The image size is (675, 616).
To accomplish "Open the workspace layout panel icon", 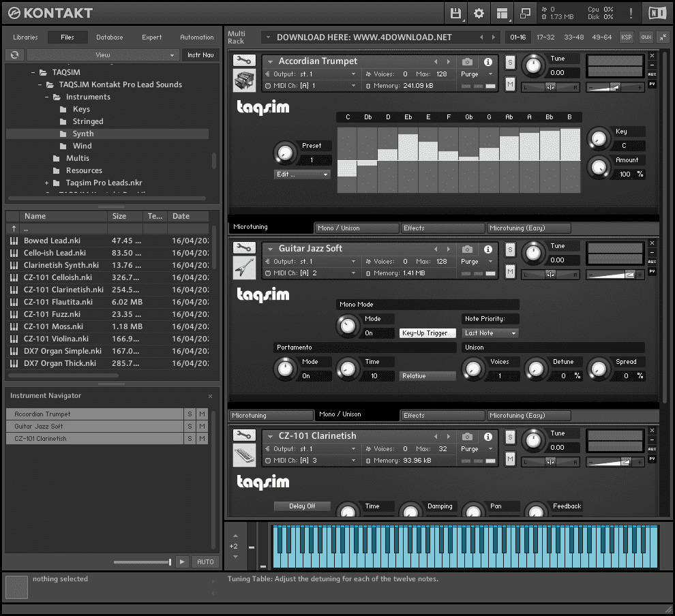I will click(502, 14).
